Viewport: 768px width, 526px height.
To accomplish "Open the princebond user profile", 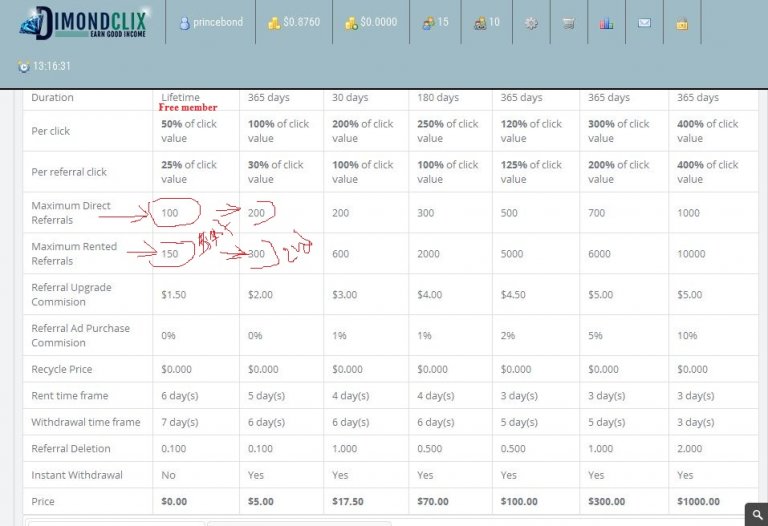I will (211, 23).
